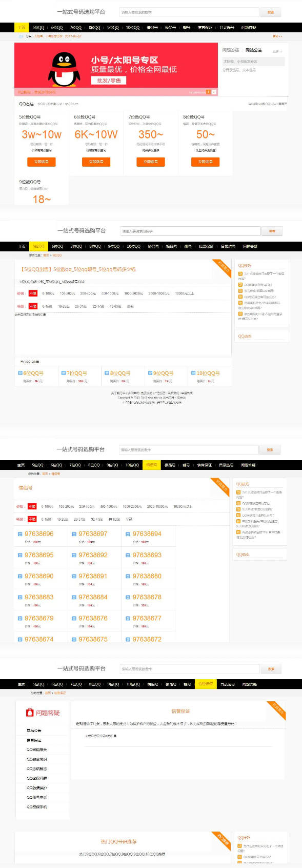Open the 更多 link at right of notice bar

tap(277, 36)
